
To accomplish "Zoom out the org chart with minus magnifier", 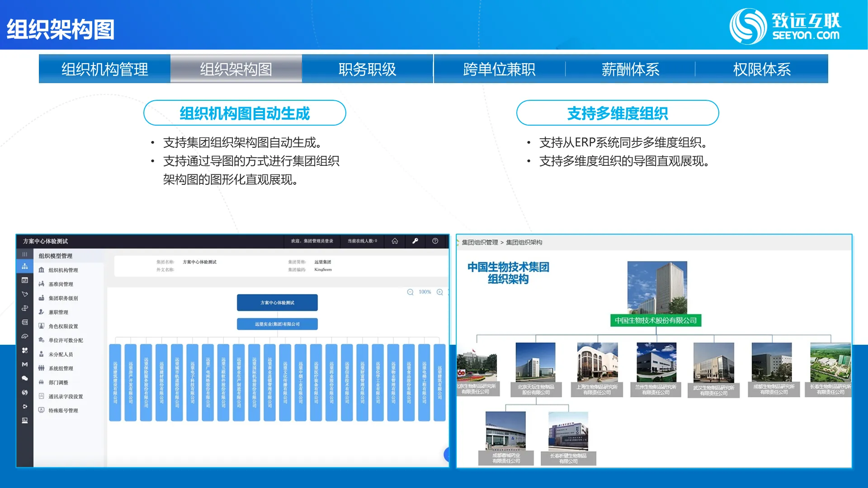I will click(x=410, y=292).
